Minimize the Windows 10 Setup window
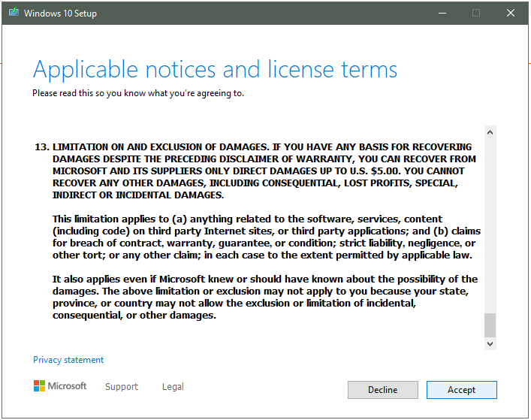The image size is (531, 420). (442, 14)
